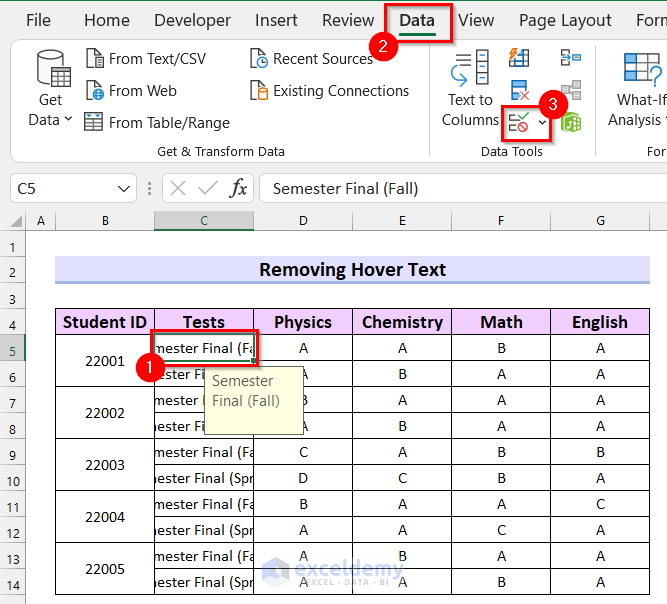Screen dimensions: 667x604
Task: Expand the Data Validation dropdown arrow
Action: coord(543,123)
